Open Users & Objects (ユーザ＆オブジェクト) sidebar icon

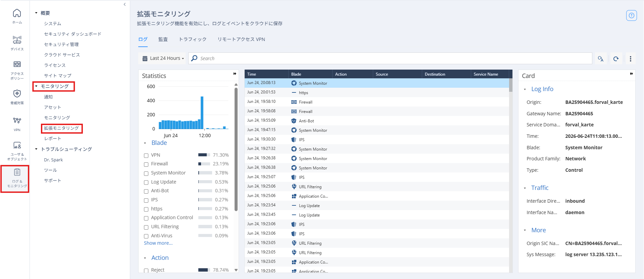[17, 151]
